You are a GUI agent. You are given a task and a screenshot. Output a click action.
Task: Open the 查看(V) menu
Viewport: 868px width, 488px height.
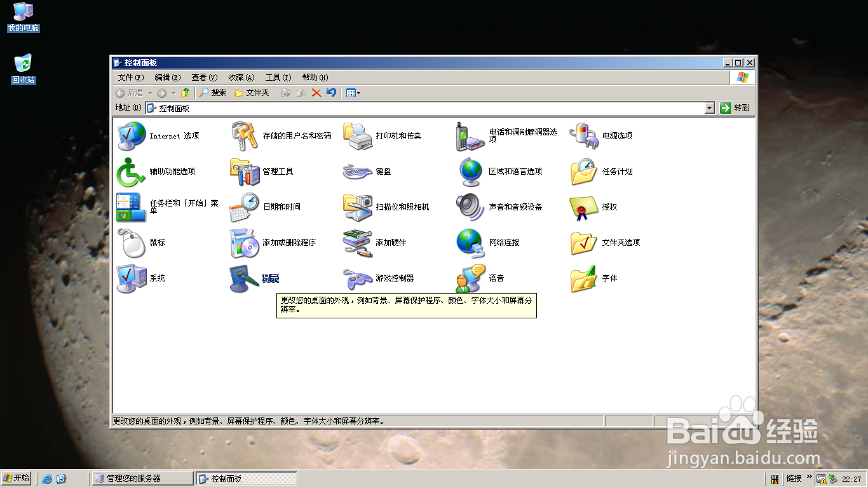pos(204,78)
